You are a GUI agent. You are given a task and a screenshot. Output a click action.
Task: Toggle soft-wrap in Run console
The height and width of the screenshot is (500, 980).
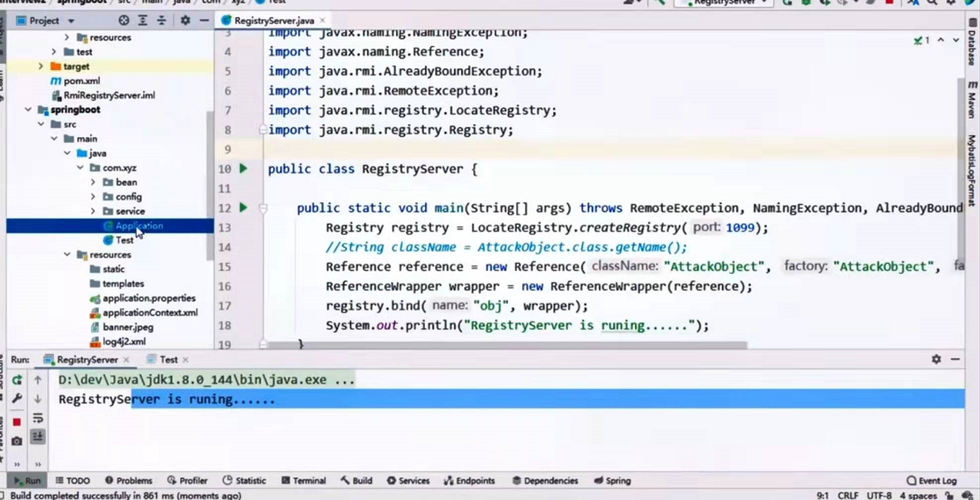click(37, 419)
